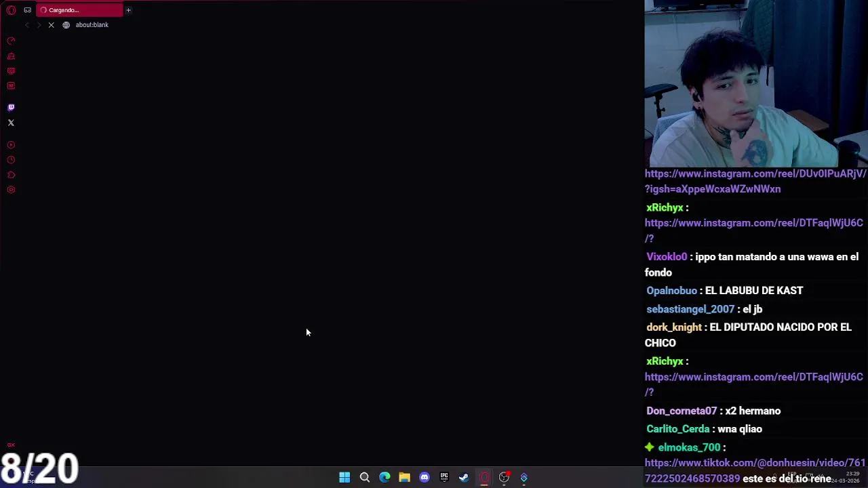The height and width of the screenshot is (488, 868).
Task: Open Discord from taskbar
Action: coord(425,477)
